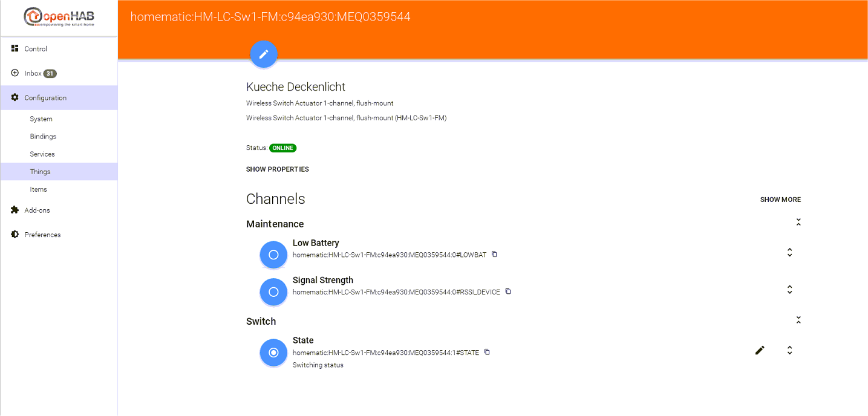Collapse the Switch channel group
The width and height of the screenshot is (868, 416).
(x=798, y=320)
